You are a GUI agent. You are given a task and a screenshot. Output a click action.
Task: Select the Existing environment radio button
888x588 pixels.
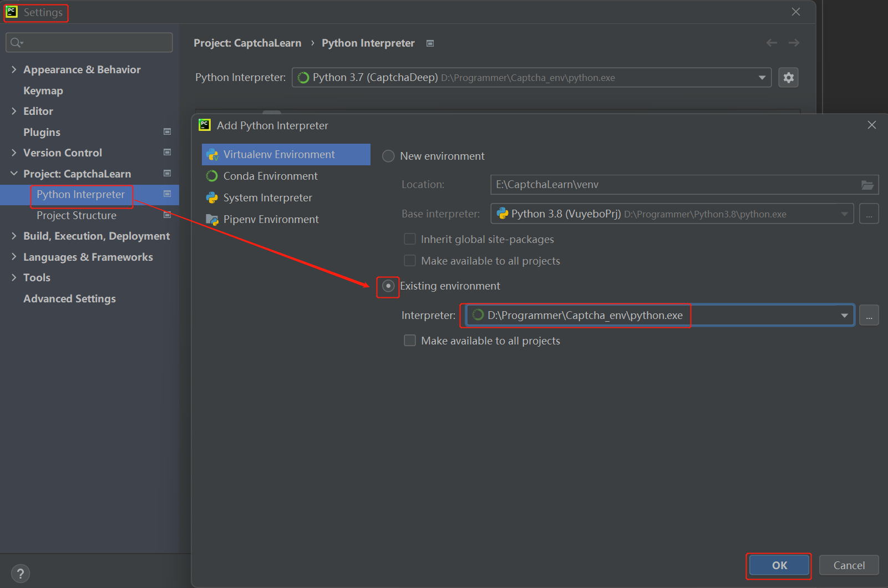click(388, 286)
